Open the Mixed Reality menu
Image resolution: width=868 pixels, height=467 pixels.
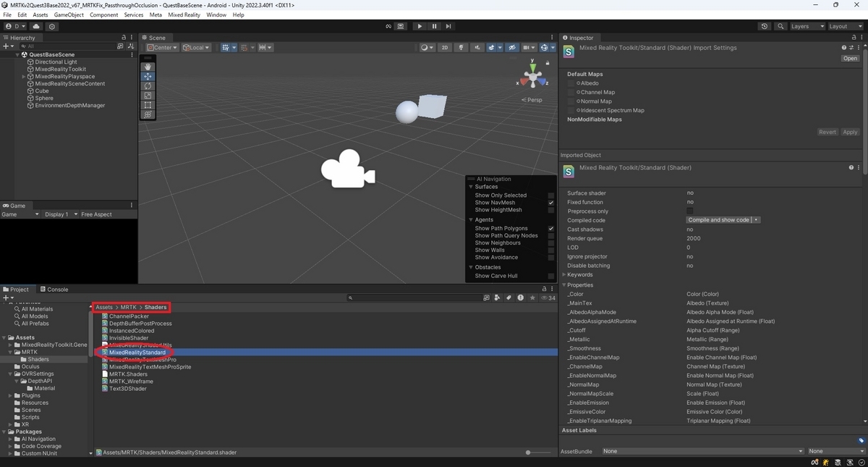tap(184, 14)
